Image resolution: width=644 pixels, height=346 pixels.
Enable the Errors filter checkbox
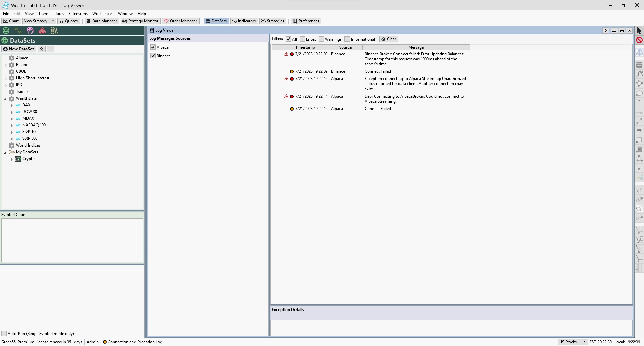point(302,39)
